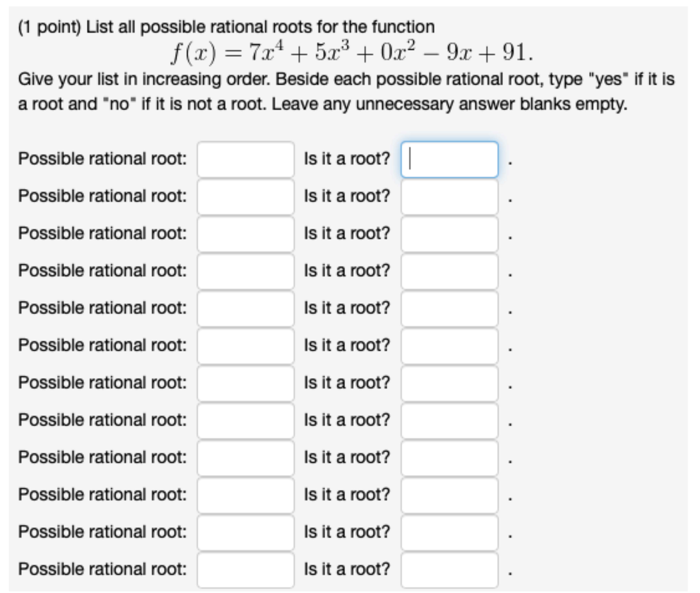Click the seventh Possible rational root box
The width and height of the screenshot is (700, 593).
[x=245, y=383]
